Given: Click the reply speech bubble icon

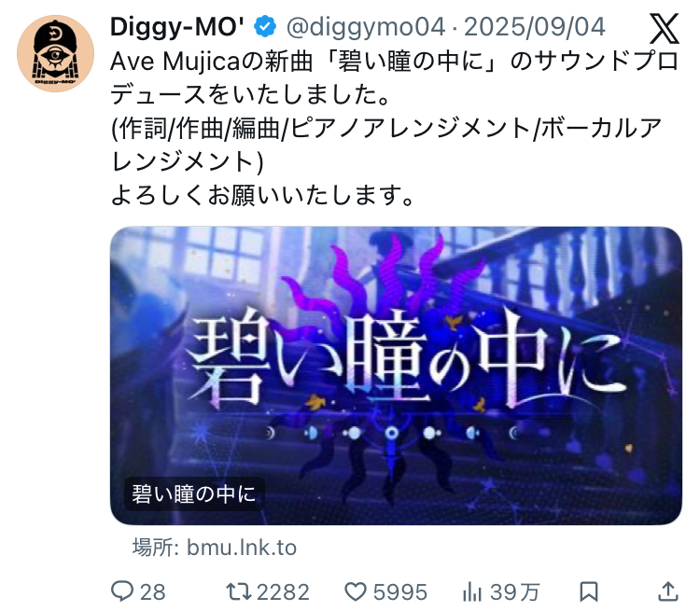Looking at the screenshot, I should [x=122, y=591].
